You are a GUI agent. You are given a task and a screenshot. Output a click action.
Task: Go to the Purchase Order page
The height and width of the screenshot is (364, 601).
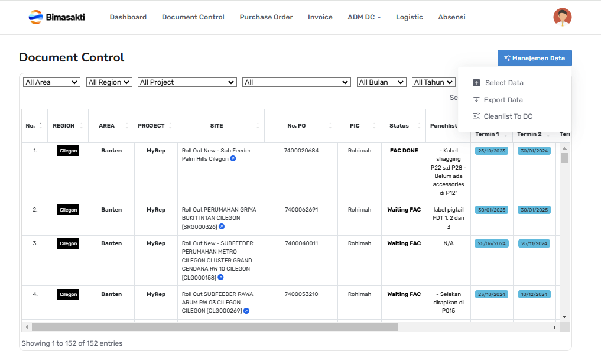click(x=266, y=17)
